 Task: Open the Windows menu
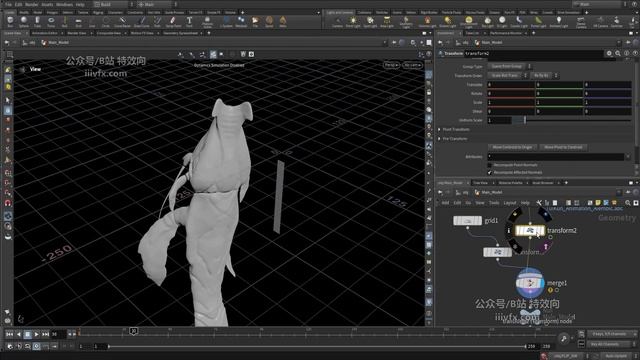(64, 4)
